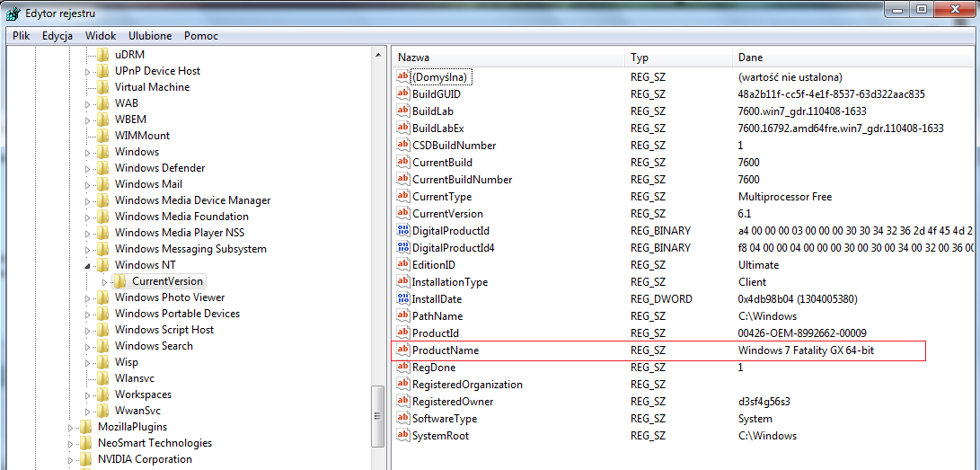Click the uDRM folder icon
Screen dimensions: 980x470
pos(103,55)
